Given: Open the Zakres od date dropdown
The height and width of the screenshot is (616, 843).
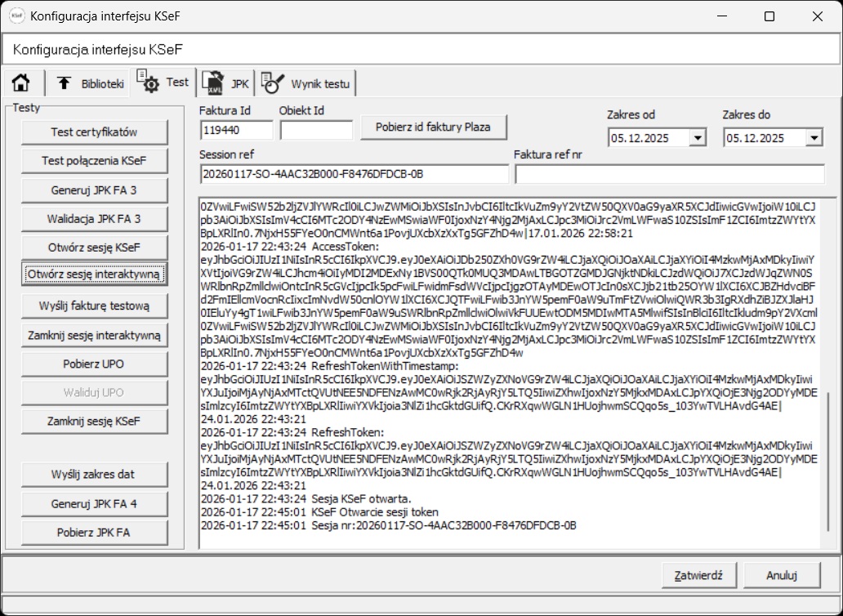Looking at the screenshot, I should point(698,138).
